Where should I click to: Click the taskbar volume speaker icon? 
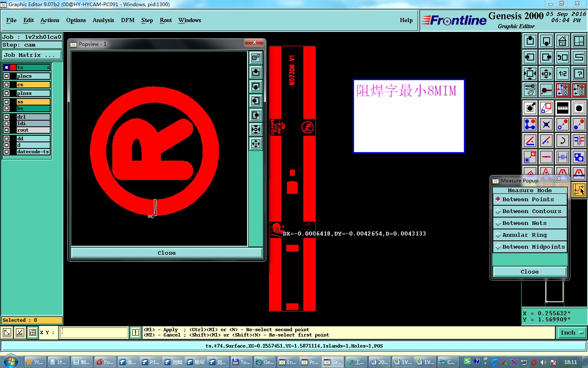[x=543, y=362]
